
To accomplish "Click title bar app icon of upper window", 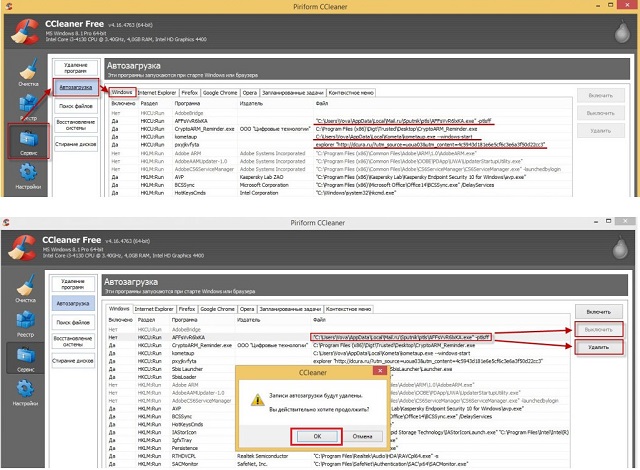I will coord(9,7).
